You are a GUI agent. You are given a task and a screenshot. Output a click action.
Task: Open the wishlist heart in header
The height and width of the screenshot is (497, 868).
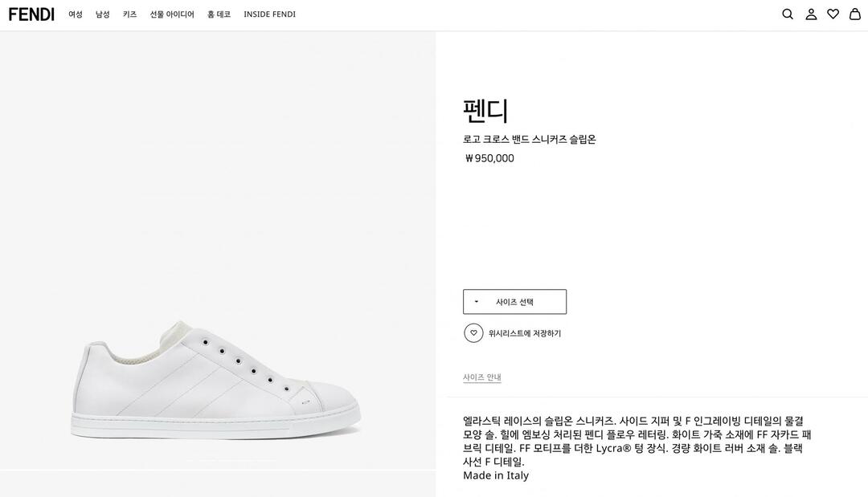pyautogui.click(x=833, y=14)
